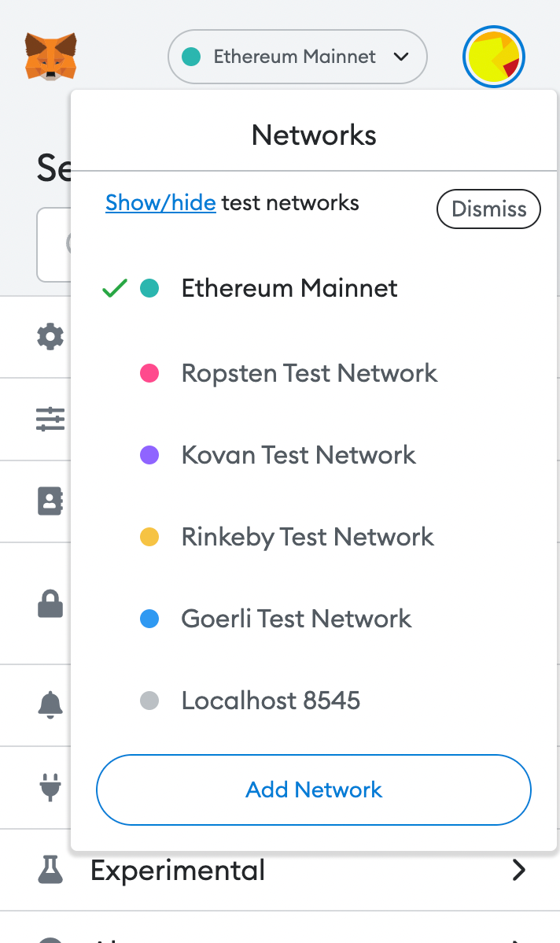Open Advanced settings sliders icon
This screenshot has height=943, width=560.
click(x=50, y=420)
